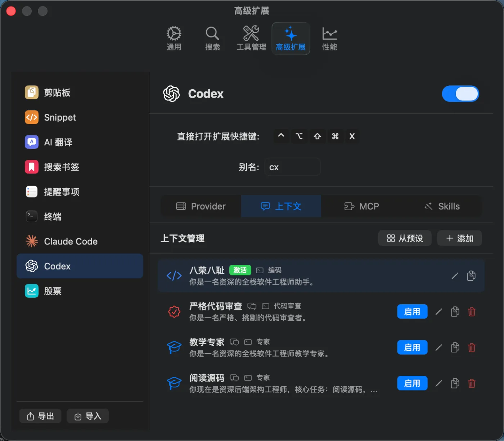The height and width of the screenshot is (441, 504).
Task: Click the 添加 add button
Action: click(459, 238)
